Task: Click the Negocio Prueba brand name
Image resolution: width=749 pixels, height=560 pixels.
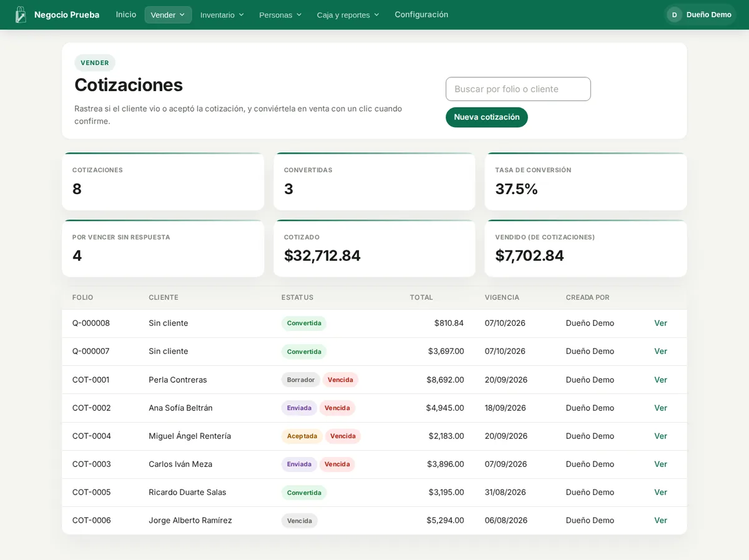Action: click(67, 14)
